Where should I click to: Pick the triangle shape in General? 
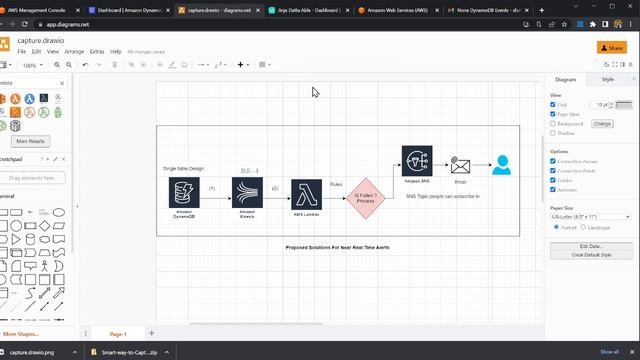[16, 239]
